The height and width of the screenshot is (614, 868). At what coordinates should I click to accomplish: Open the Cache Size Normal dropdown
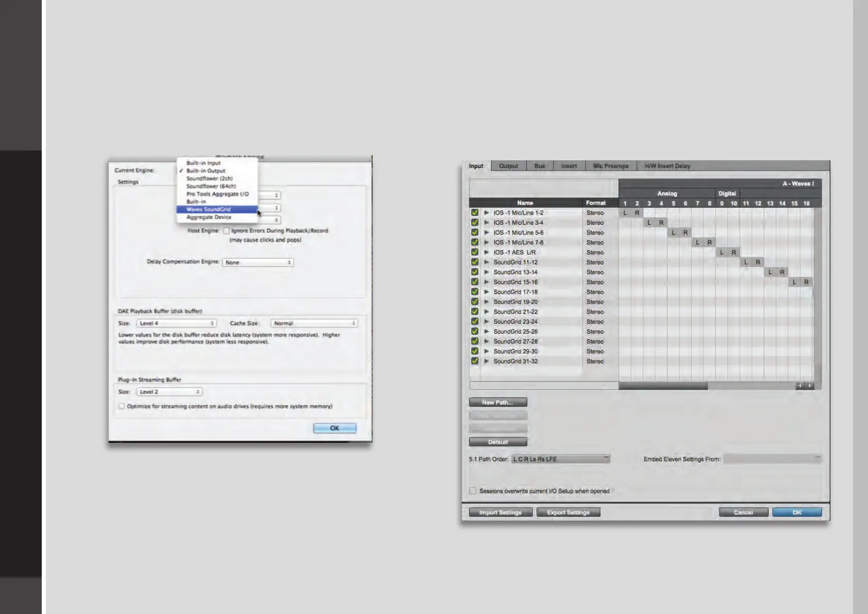coord(314,323)
